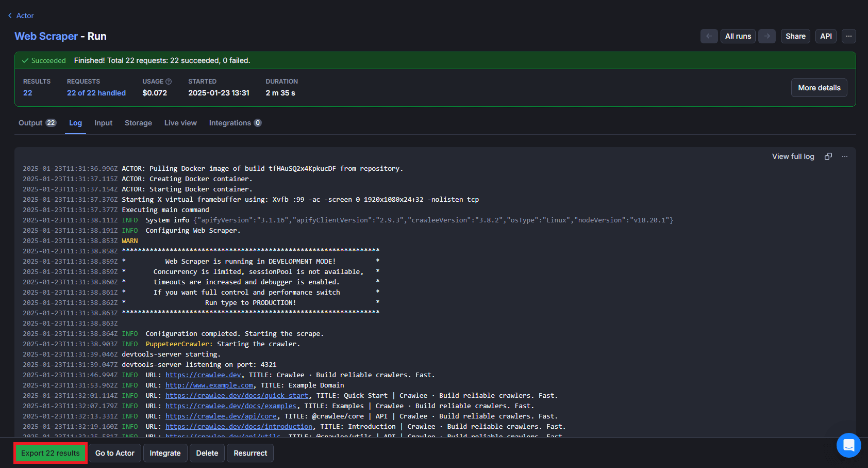
Task: Open the Integrations tab
Action: [x=230, y=123]
